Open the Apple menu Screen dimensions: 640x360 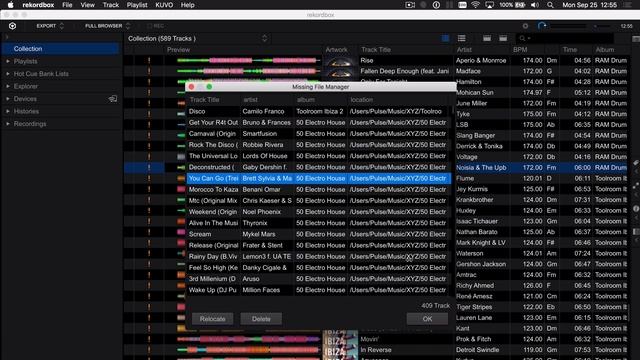[11, 5]
